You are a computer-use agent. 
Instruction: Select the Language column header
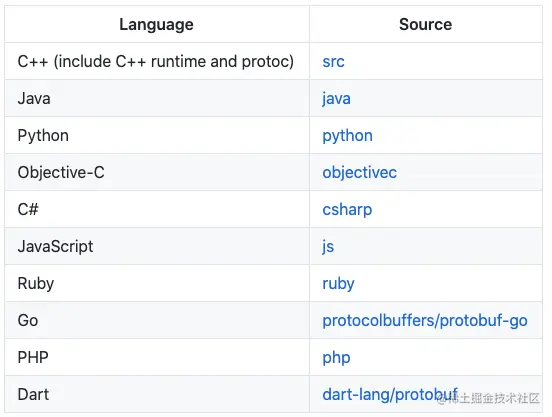(157, 25)
